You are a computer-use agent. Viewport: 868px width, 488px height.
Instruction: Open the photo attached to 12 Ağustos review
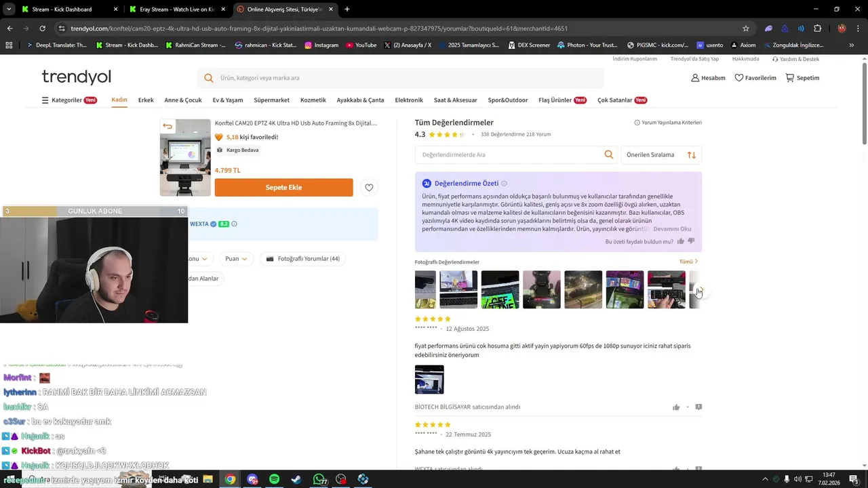pyautogui.click(x=429, y=380)
